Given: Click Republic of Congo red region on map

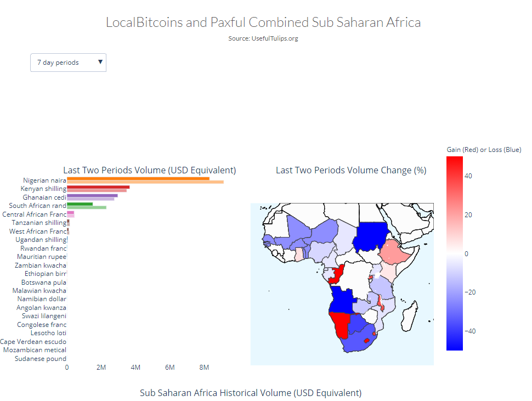Looking at the screenshot, I should (x=337, y=273).
